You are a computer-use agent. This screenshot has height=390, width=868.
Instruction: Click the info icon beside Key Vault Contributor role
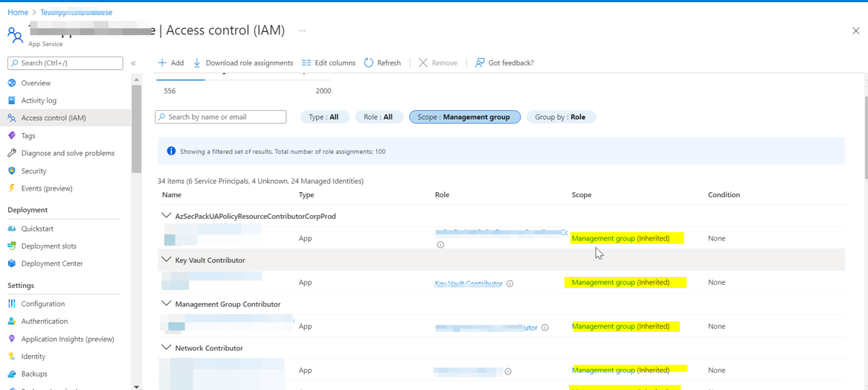pyautogui.click(x=509, y=283)
